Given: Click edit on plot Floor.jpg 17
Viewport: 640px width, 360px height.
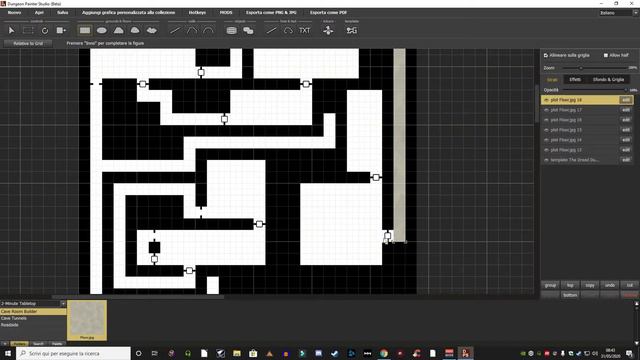Looking at the screenshot, I should coord(626,110).
